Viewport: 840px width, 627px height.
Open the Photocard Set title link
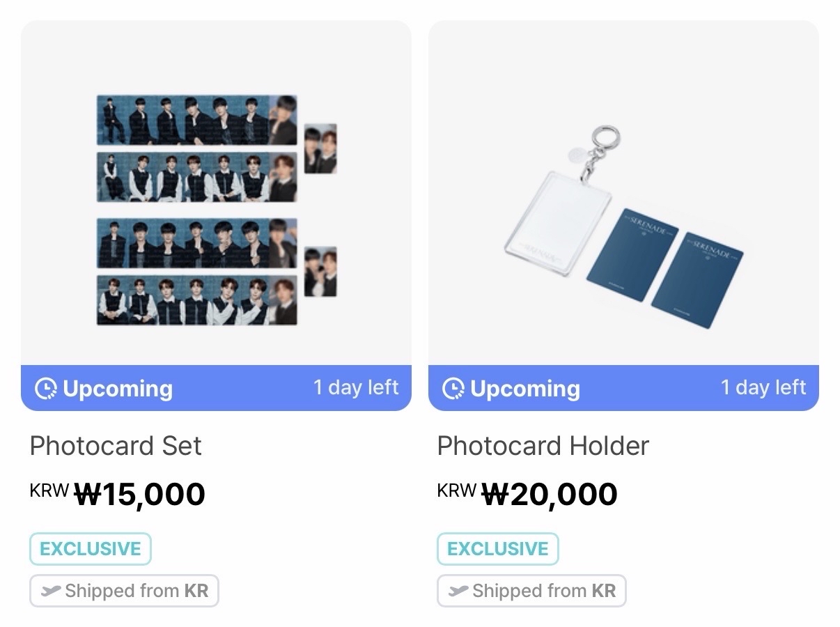tap(116, 446)
